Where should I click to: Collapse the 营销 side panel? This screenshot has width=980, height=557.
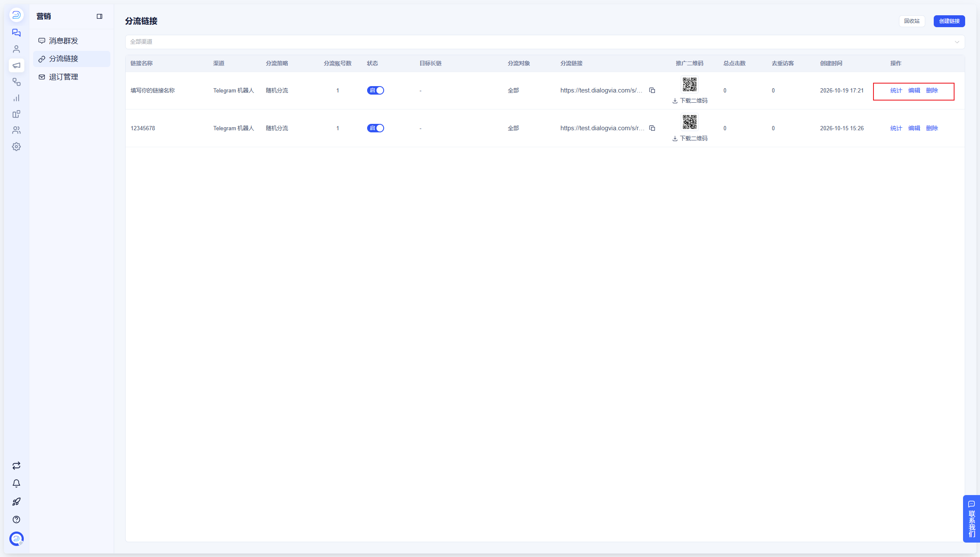[x=99, y=17]
